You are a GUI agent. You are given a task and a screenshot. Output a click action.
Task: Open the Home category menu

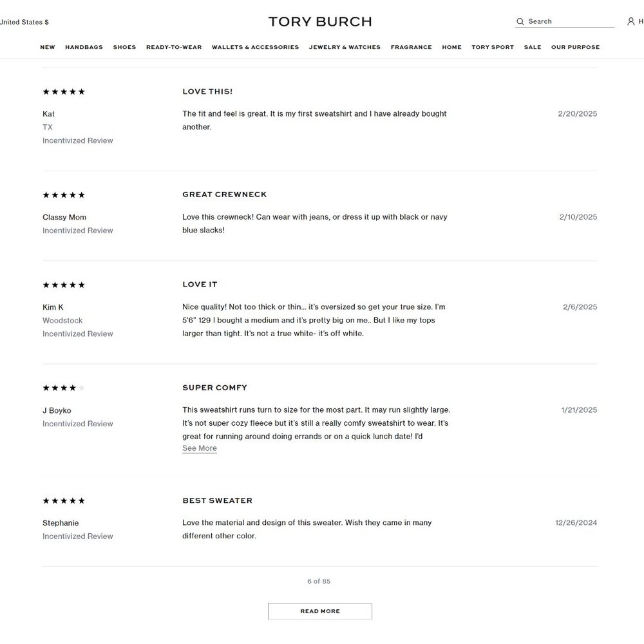[451, 48]
